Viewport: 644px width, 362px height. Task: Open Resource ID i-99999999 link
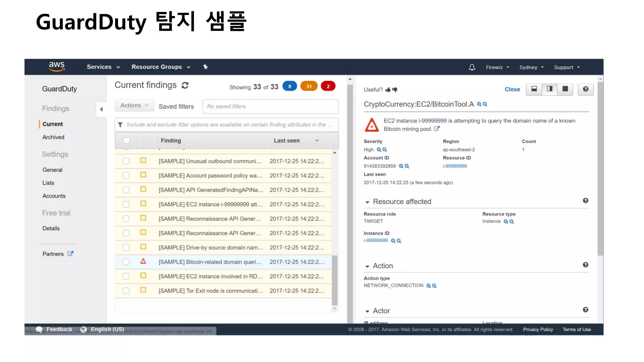[455, 166]
